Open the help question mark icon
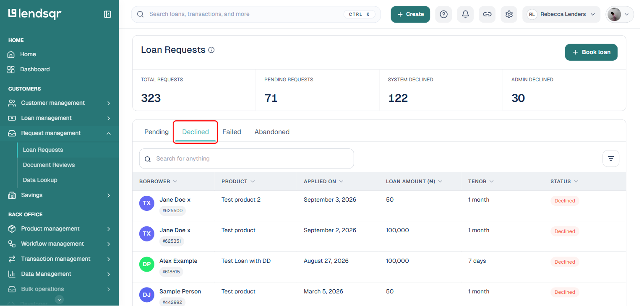 443,14
